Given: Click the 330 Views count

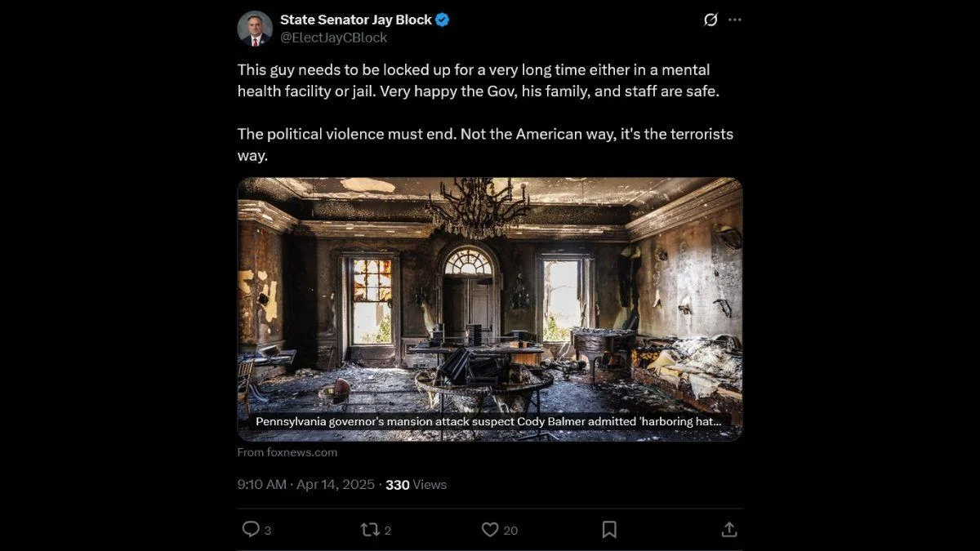Looking at the screenshot, I should point(416,484).
